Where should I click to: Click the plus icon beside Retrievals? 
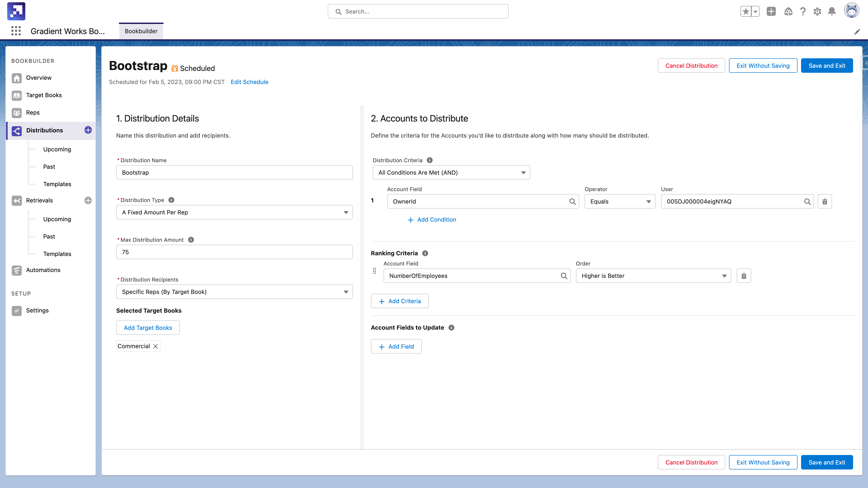coord(88,200)
